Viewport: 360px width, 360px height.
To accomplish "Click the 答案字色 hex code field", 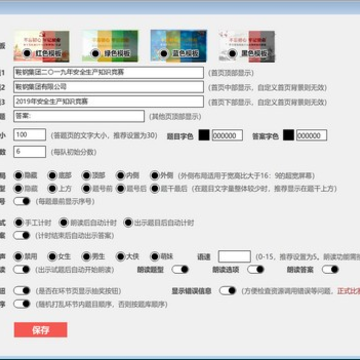I will coord(312,135).
